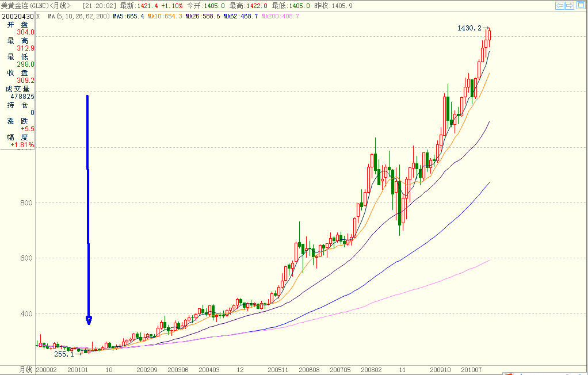This screenshot has width=588, height=375.
Task: Click the orange MA10:654.3 indicator value
Action: click(x=165, y=17)
